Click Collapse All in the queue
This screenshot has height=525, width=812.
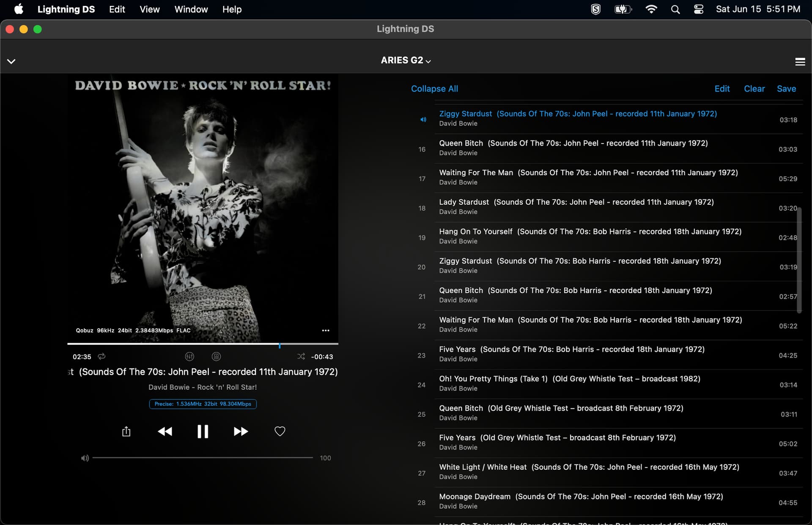pos(434,88)
